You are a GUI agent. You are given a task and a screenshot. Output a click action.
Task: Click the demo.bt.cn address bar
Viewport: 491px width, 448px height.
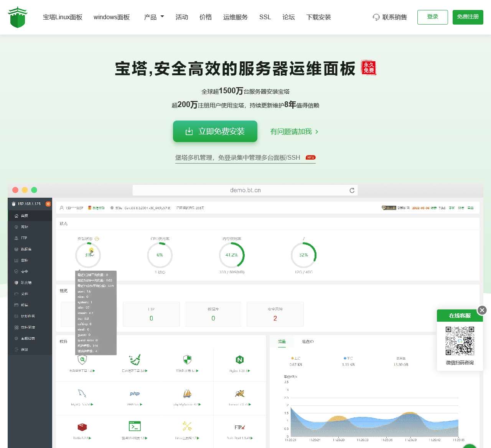pos(245,190)
